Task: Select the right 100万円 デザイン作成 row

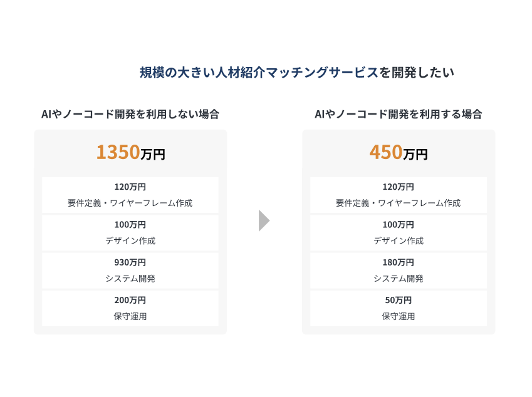Action: click(x=398, y=232)
